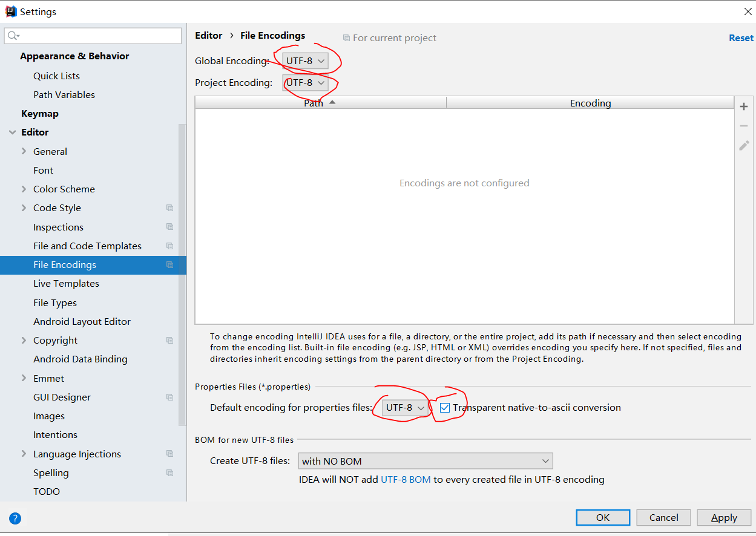Select File Encodings in the tree

[x=93, y=264]
